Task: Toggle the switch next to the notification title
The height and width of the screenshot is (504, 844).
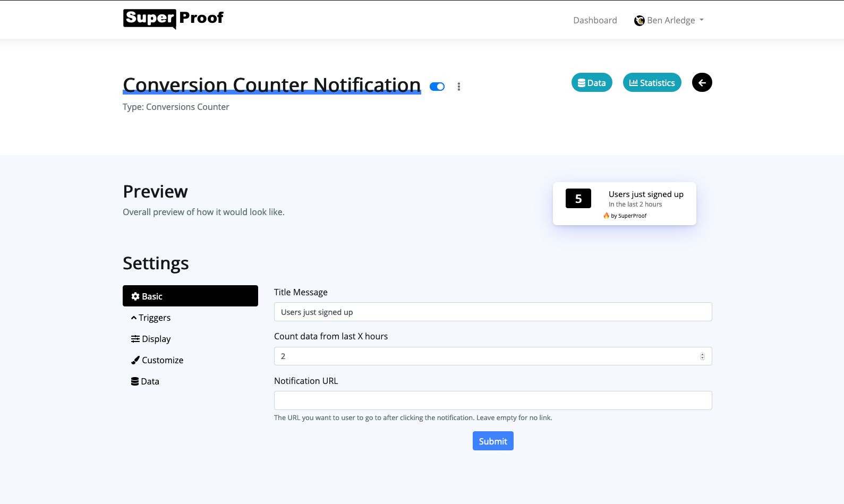Action: pos(437,86)
